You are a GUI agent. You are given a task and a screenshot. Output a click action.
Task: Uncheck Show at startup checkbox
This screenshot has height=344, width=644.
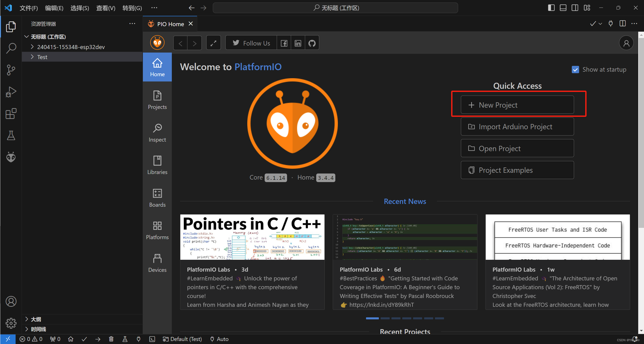575,70
